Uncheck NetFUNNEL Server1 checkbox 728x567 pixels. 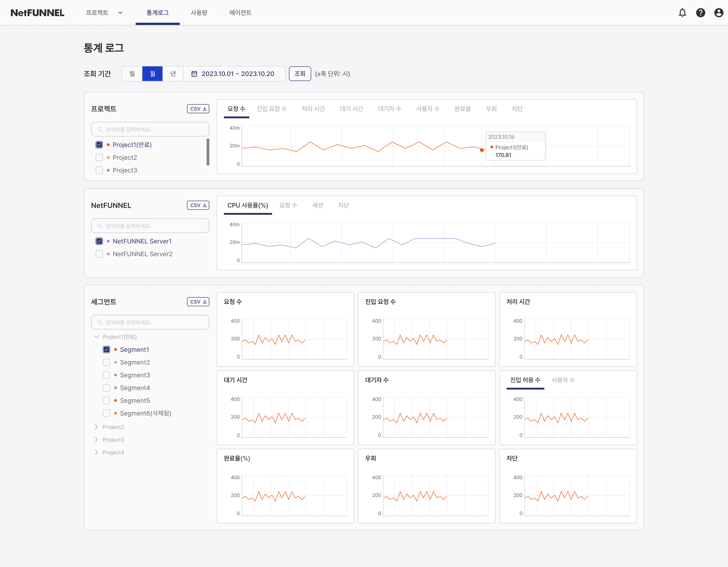pyautogui.click(x=99, y=241)
